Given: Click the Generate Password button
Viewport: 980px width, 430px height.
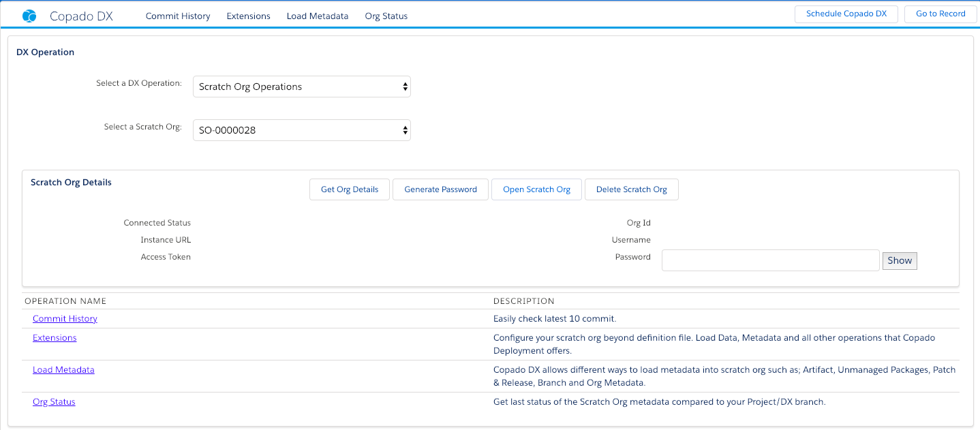Looking at the screenshot, I should [x=441, y=189].
